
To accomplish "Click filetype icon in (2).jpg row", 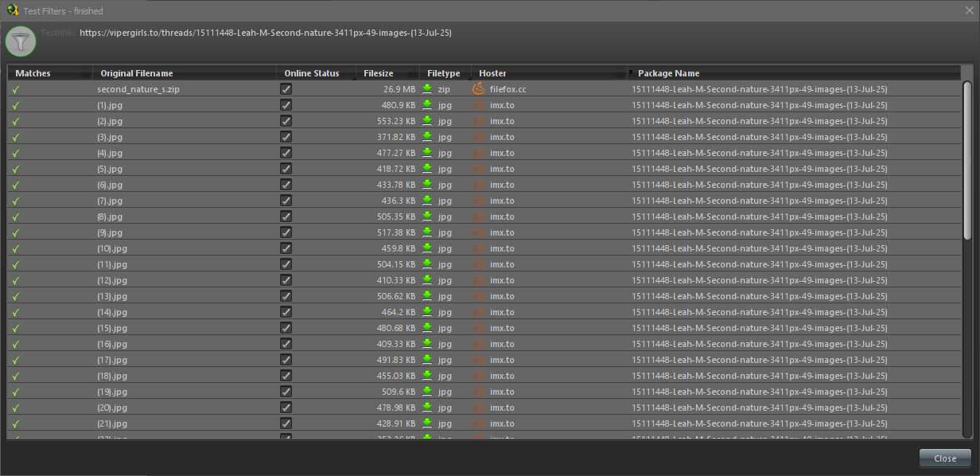I will coord(427,121).
